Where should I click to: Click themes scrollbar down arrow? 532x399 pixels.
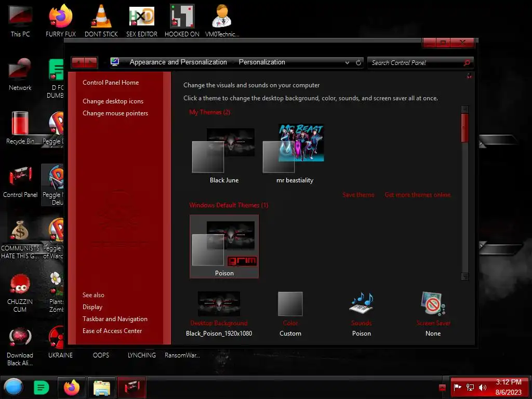coord(464,276)
